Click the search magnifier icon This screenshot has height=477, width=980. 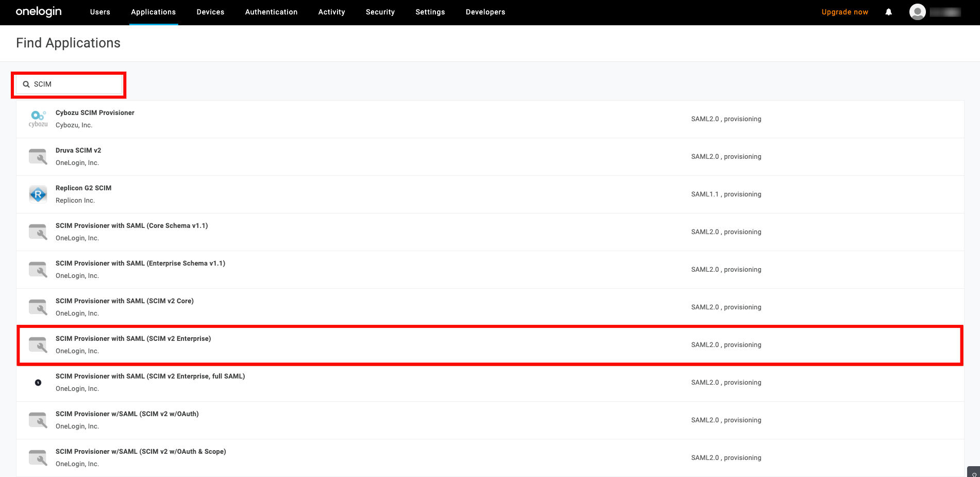pos(26,84)
